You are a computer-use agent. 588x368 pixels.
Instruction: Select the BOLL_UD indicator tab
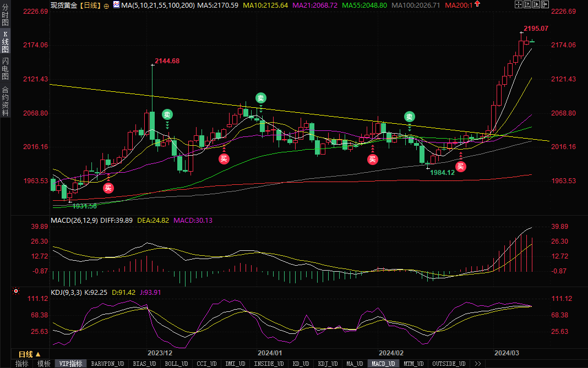176,364
